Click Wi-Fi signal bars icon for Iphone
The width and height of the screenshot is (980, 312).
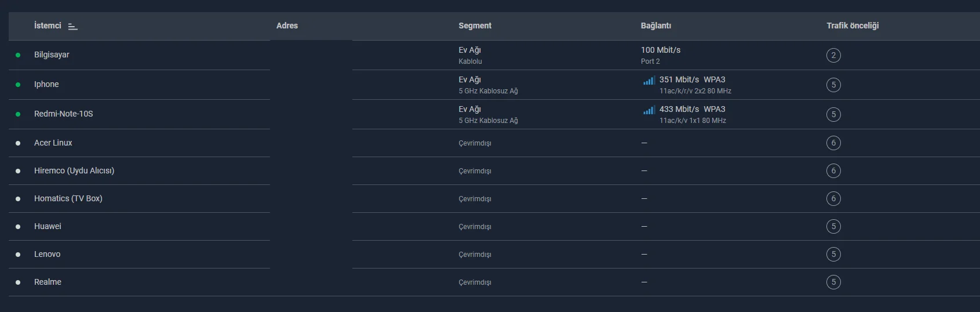coord(649,81)
